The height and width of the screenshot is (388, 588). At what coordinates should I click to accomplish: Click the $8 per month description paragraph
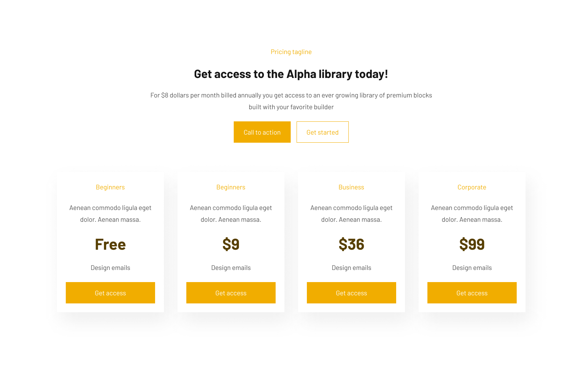pyautogui.click(x=291, y=101)
